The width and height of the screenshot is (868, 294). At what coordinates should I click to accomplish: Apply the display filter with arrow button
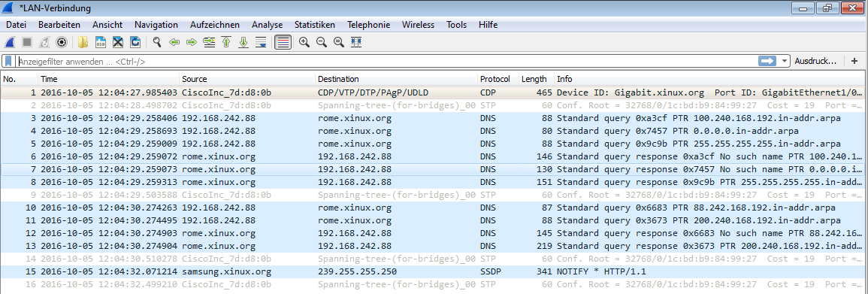pos(768,61)
